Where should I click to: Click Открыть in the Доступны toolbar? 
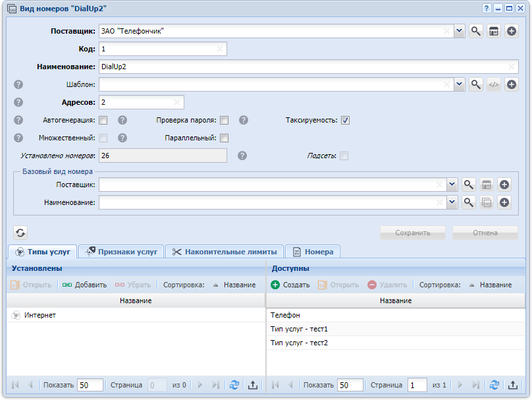pos(338,285)
